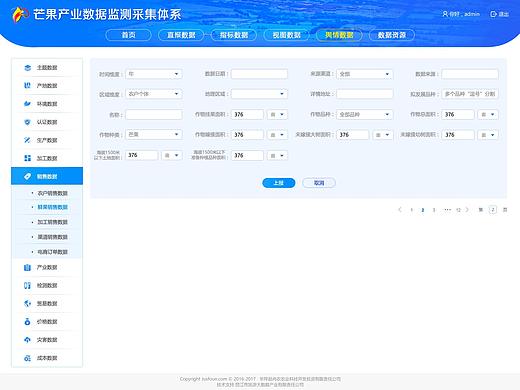Open unit dropdown beside 未嫁接幼树面积
The height and width of the screenshot is (390, 520).
(488, 135)
